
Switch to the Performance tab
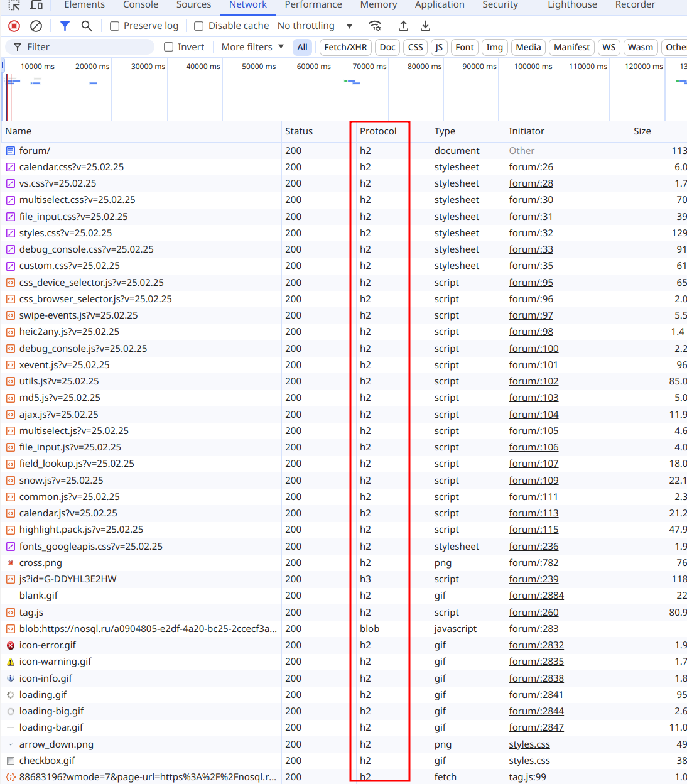313,5
